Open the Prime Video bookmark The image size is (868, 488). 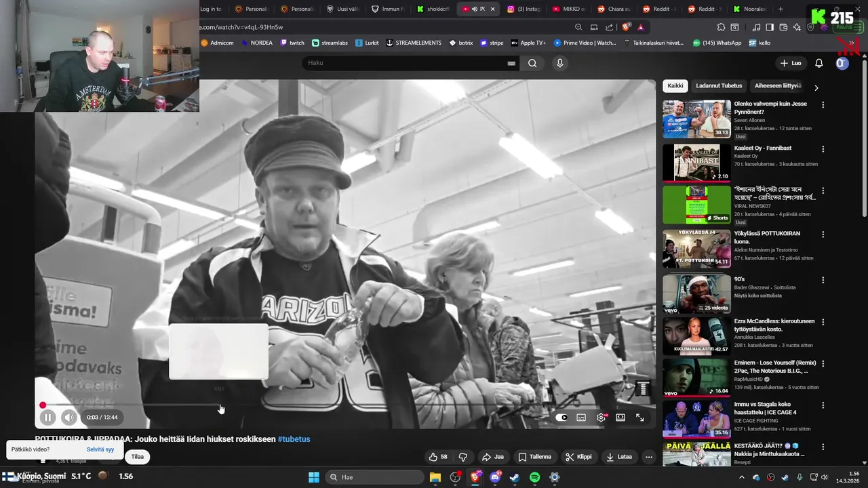click(x=585, y=43)
